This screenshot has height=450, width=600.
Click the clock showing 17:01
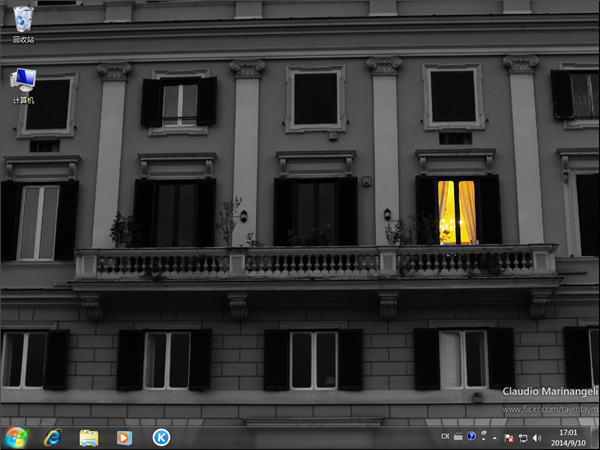[x=568, y=437]
